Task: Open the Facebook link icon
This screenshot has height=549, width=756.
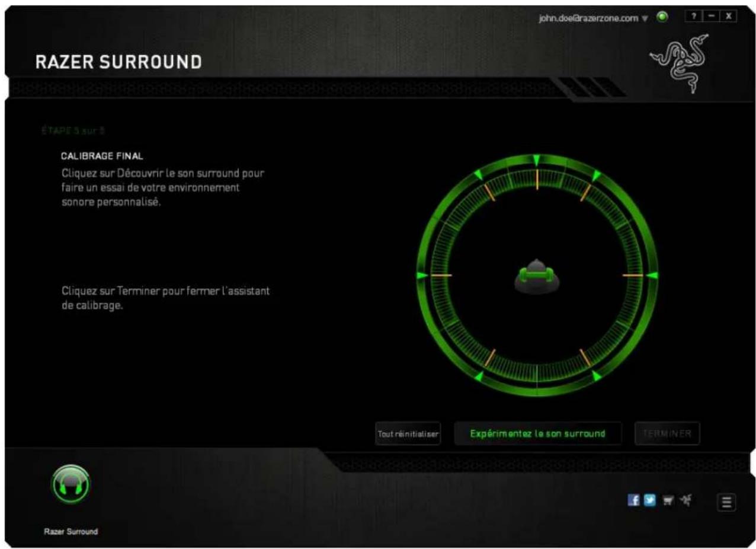Action: 634,502
